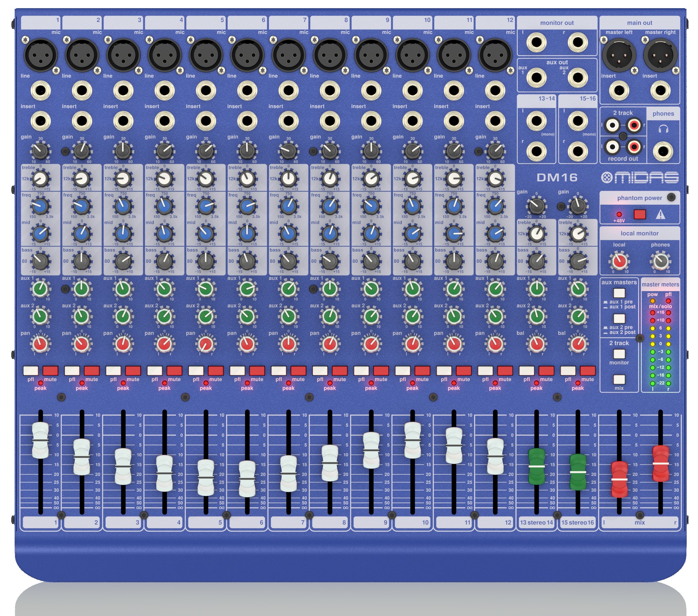Image resolution: width=698 pixels, height=616 pixels.
Task: Click the headphones icon under phones
Action: tap(663, 129)
